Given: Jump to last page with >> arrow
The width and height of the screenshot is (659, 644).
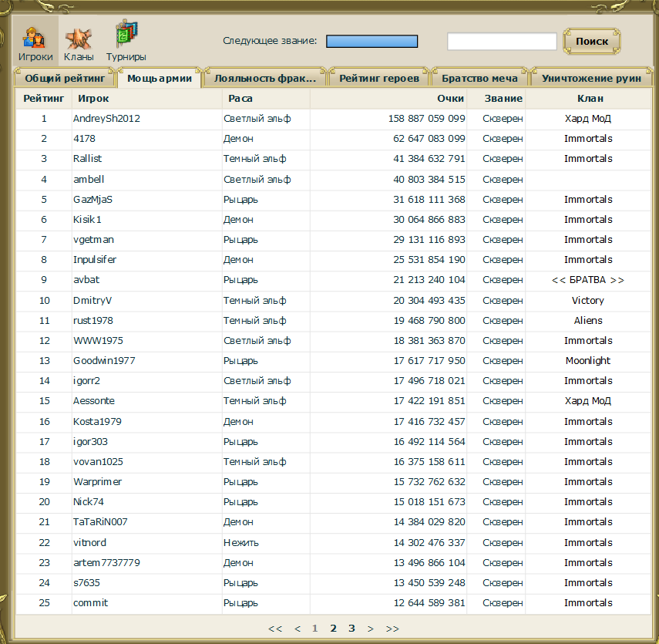Looking at the screenshot, I should point(392,629).
